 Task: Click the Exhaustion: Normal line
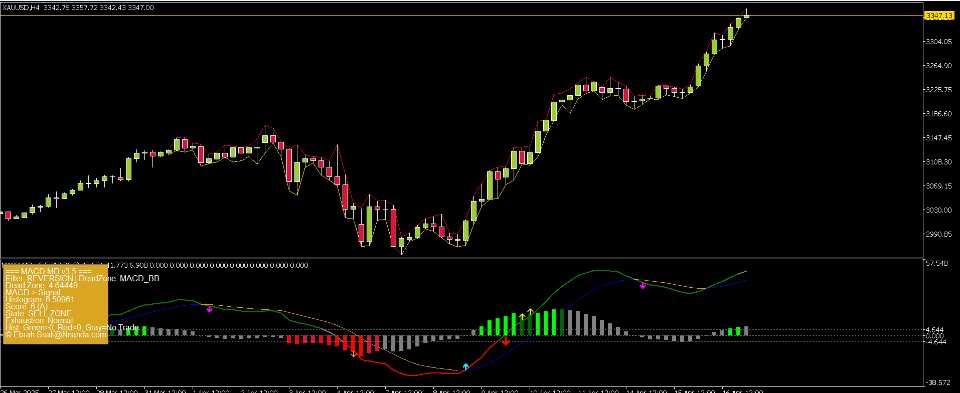tap(38, 320)
